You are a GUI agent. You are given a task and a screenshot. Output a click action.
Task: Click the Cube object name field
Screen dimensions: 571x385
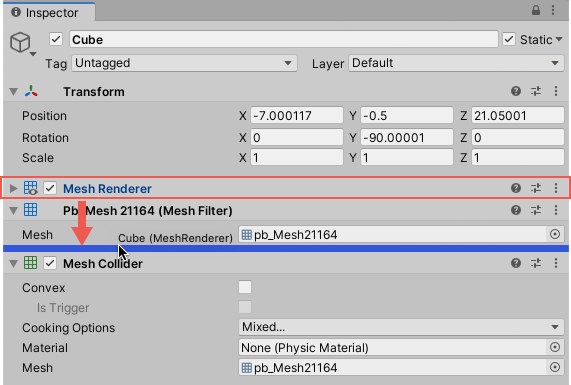pos(284,39)
